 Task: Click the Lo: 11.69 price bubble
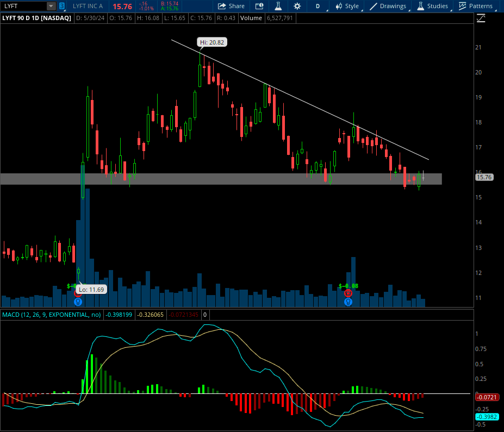[91, 290]
